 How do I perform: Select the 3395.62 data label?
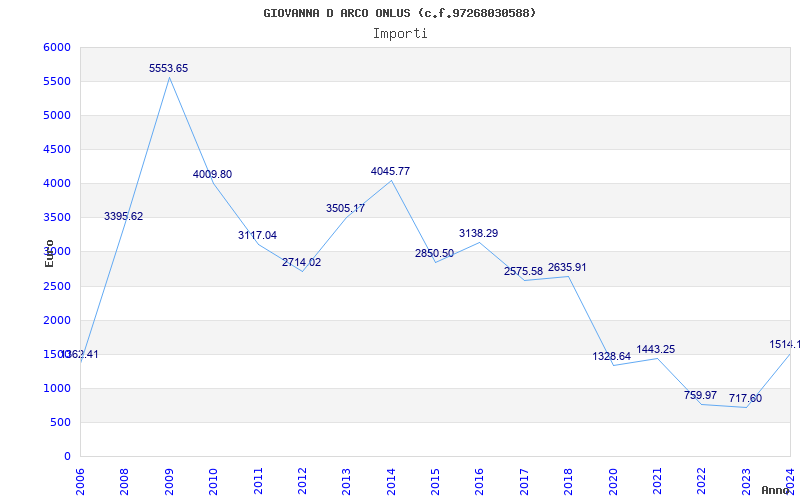pyautogui.click(x=123, y=216)
